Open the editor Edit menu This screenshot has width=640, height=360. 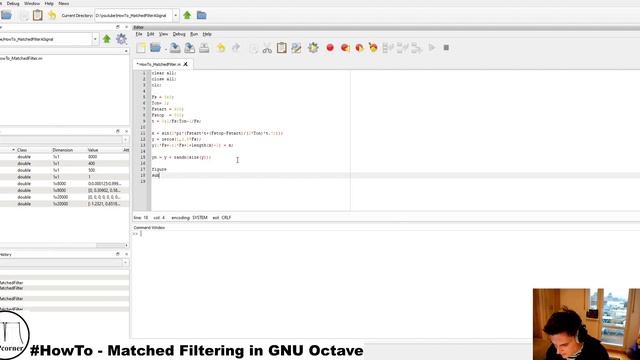(x=151, y=34)
